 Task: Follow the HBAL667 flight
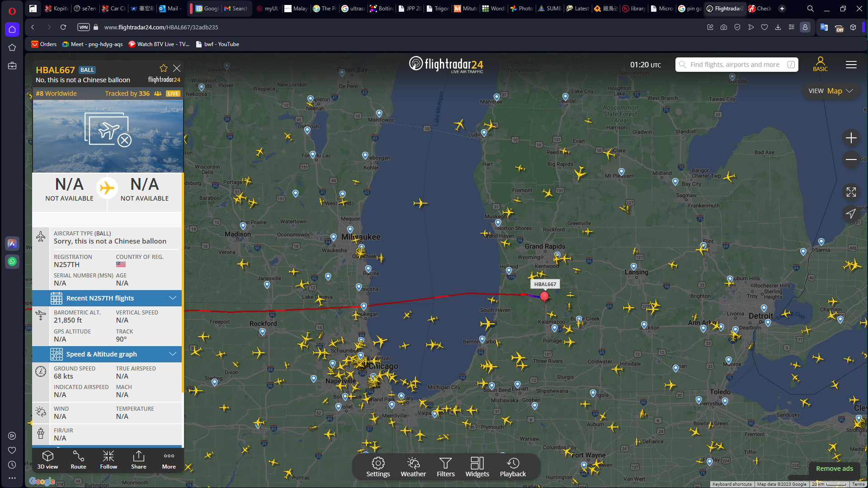pos(108,460)
